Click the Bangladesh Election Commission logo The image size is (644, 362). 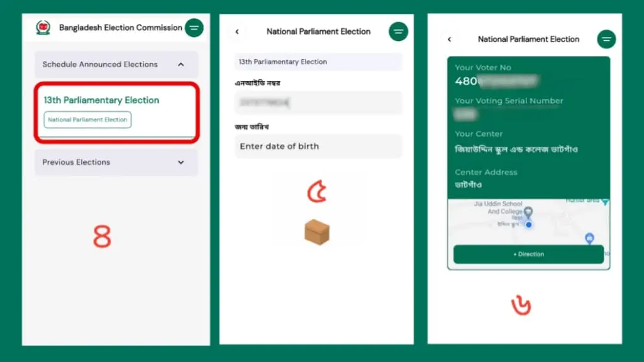click(43, 28)
